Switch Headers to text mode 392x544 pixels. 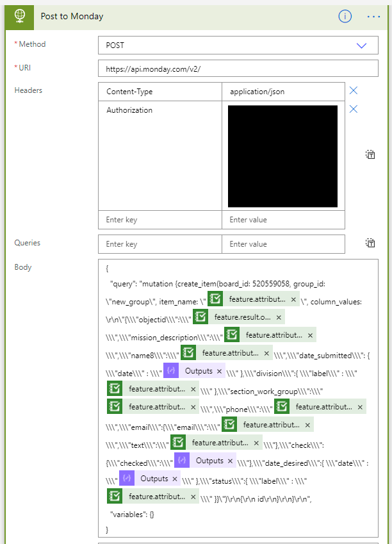point(370,154)
